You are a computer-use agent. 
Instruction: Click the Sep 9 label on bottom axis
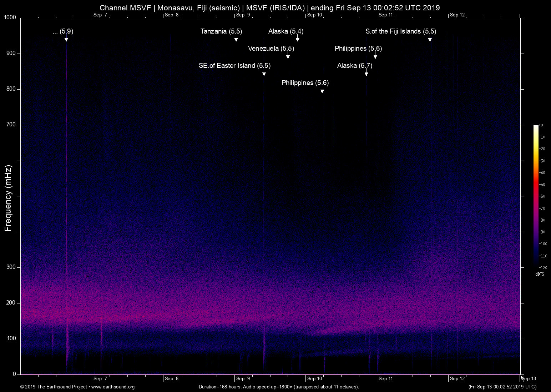[243, 379]
